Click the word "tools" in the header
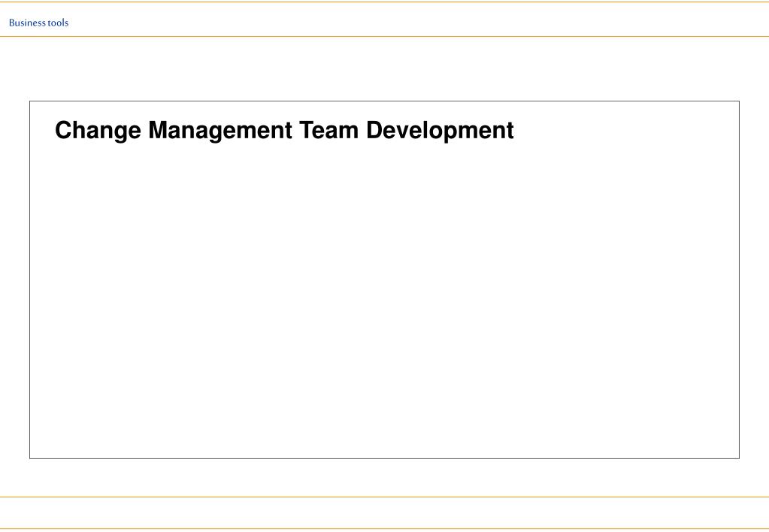This screenshot has width=769, height=532. pyautogui.click(x=58, y=23)
